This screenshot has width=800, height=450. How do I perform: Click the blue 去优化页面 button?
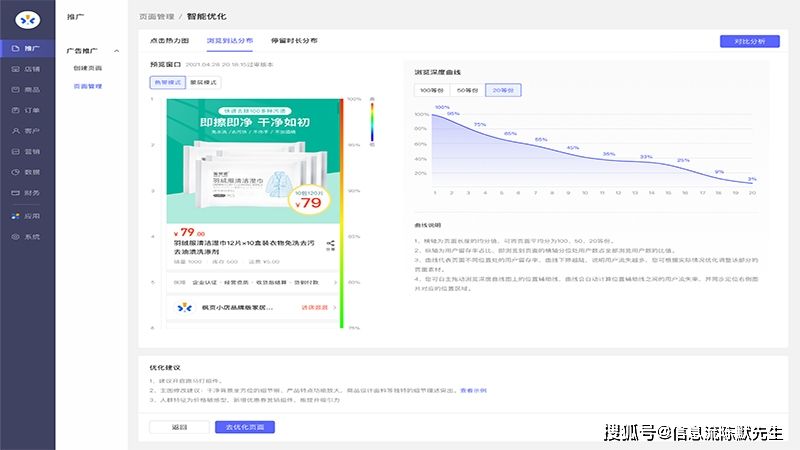pyautogui.click(x=245, y=427)
